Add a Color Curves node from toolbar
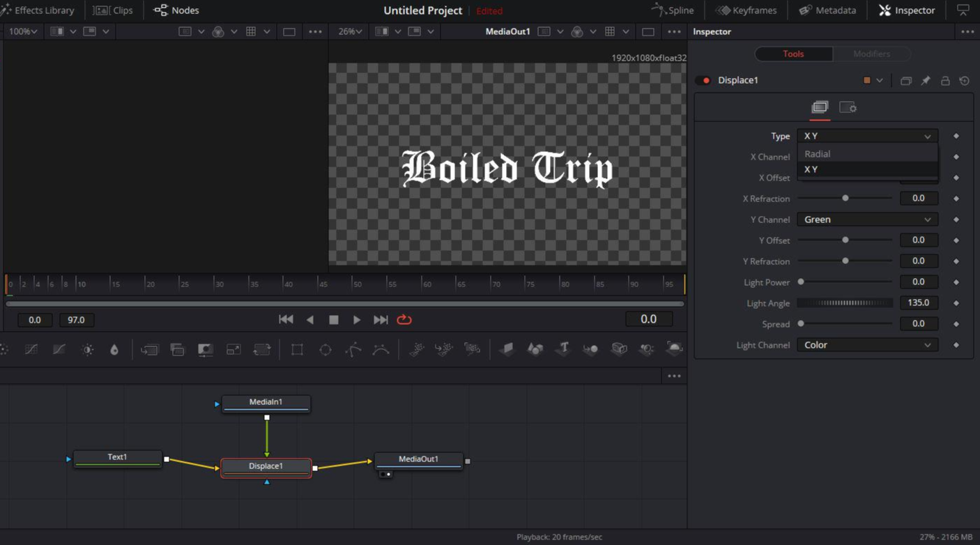The height and width of the screenshot is (545, 980). point(31,349)
